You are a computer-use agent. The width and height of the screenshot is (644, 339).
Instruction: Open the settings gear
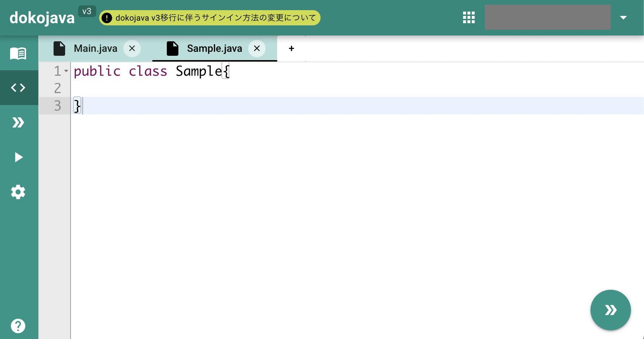[18, 192]
